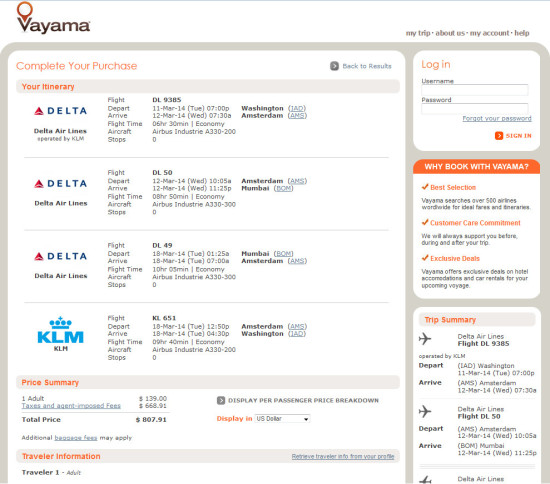Open the Display in currency dropdown
Screen dimensions: 550x484
[x=282, y=419]
